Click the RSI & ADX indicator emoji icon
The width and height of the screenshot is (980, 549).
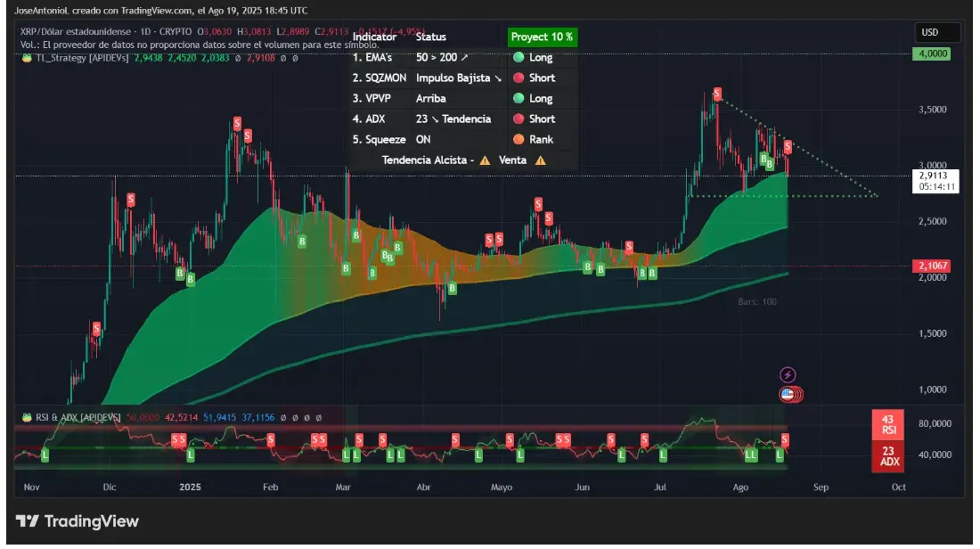(26, 417)
